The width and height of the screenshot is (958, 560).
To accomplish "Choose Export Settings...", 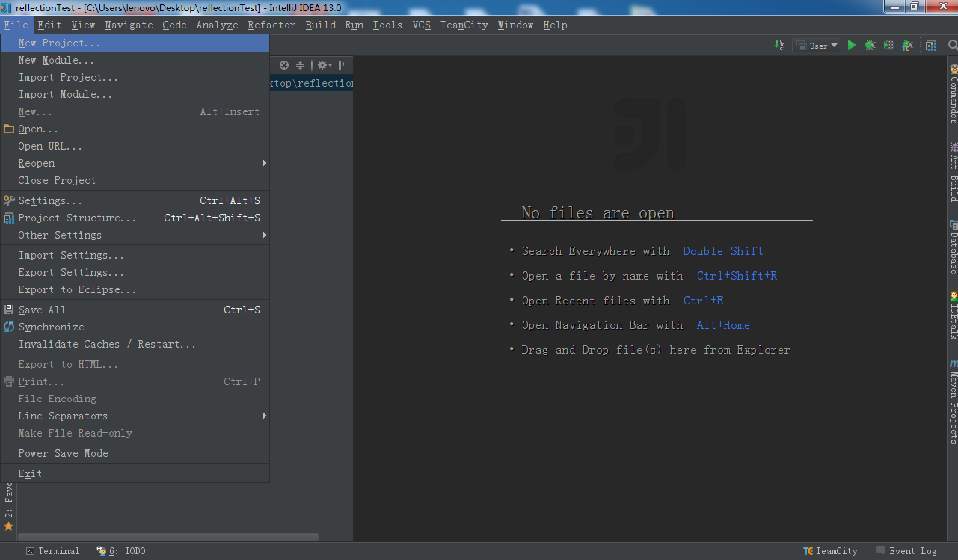I will click(x=135, y=272).
